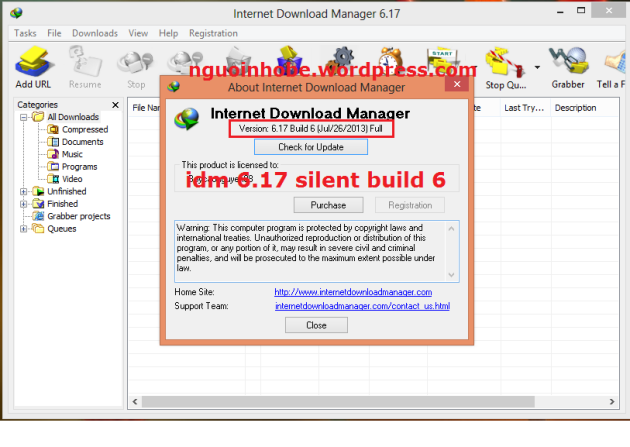Select the Queues tree item
This screenshot has width=630, height=447.
pyautogui.click(x=55, y=229)
